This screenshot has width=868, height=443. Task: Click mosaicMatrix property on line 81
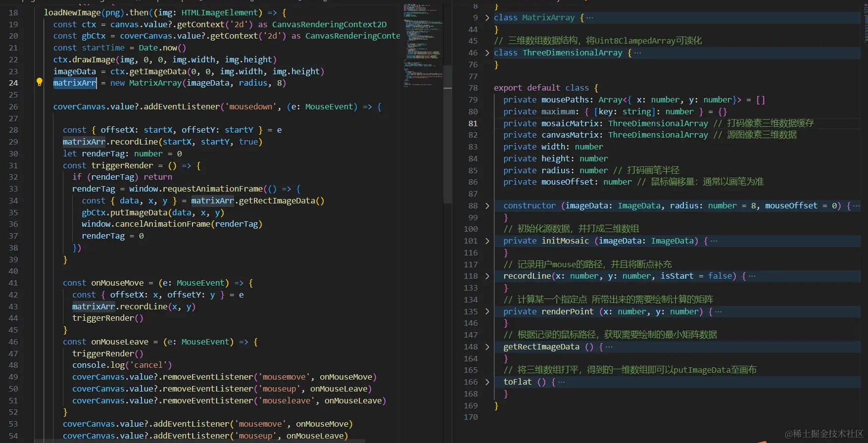tap(570, 124)
